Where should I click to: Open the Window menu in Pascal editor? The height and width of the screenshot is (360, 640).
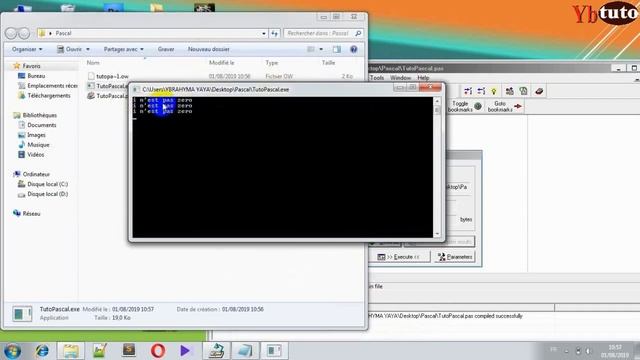pos(400,78)
